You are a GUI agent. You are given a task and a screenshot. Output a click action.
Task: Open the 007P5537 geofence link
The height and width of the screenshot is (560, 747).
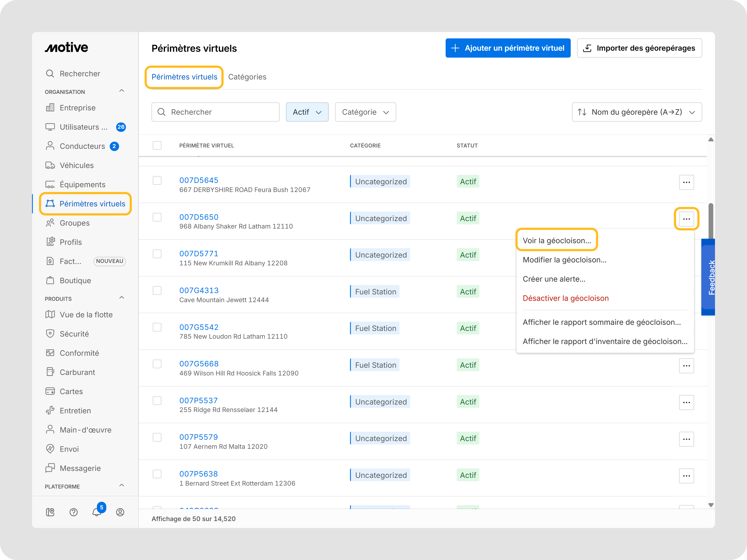pos(198,400)
